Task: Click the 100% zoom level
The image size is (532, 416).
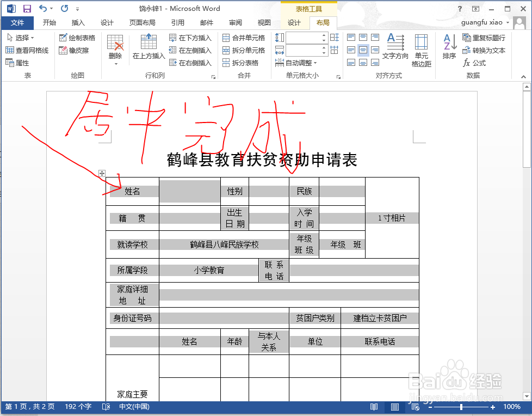Action: pyautogui.click(x=512, y=407)
